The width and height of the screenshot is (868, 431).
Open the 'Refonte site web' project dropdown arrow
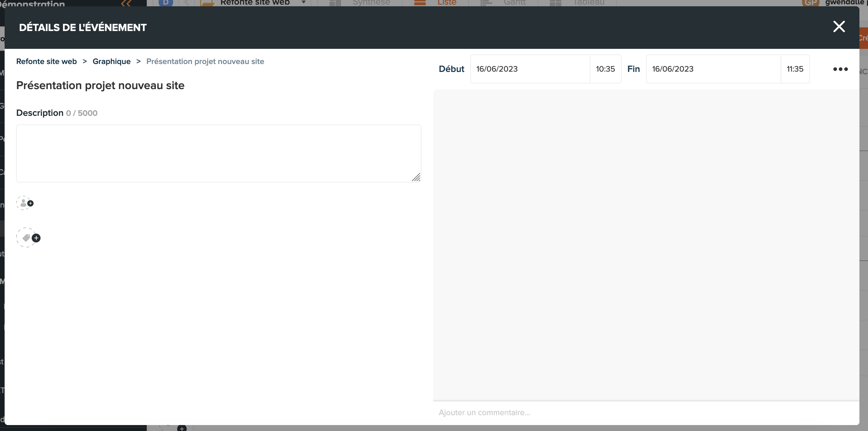click(304, 2)
